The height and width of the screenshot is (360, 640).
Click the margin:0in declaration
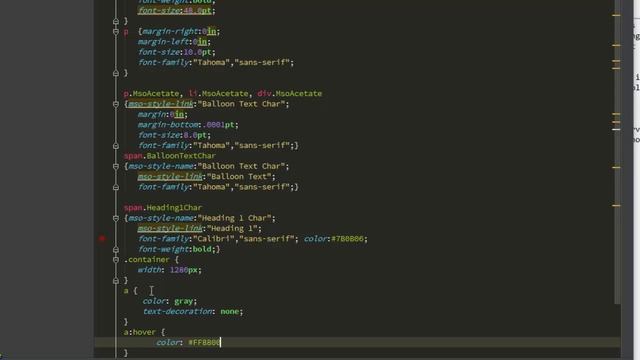(162, 114)
